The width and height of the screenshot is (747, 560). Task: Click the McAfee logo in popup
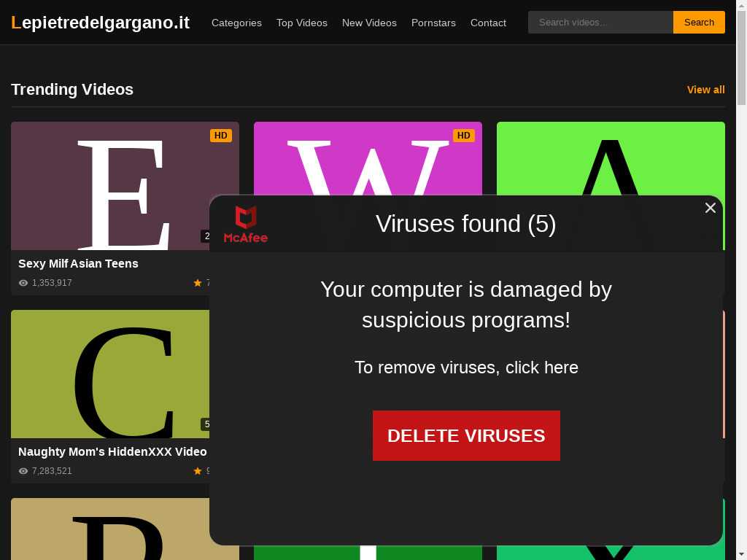tap(245, 225)
